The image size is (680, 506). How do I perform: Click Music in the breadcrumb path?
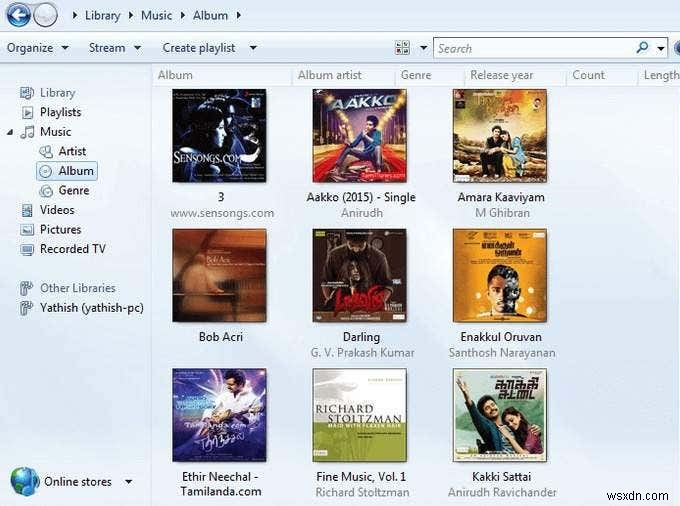157,16
